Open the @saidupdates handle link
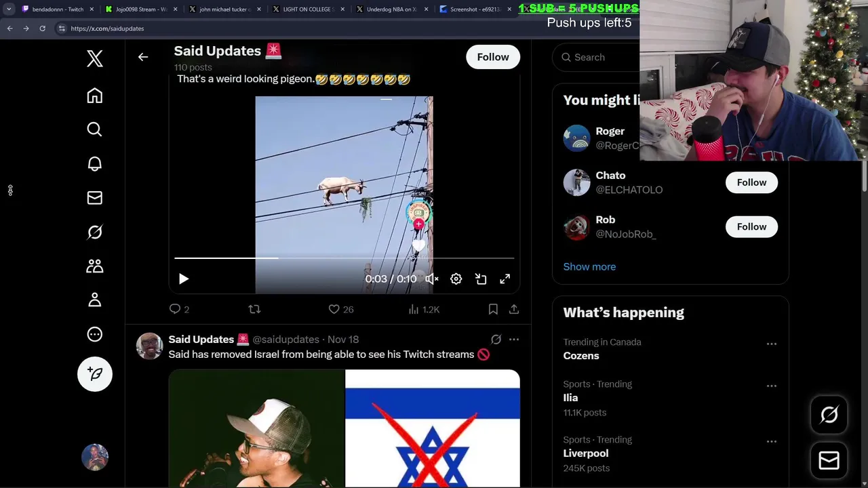This screenshot has height=488, width=868. coord(286,340)
